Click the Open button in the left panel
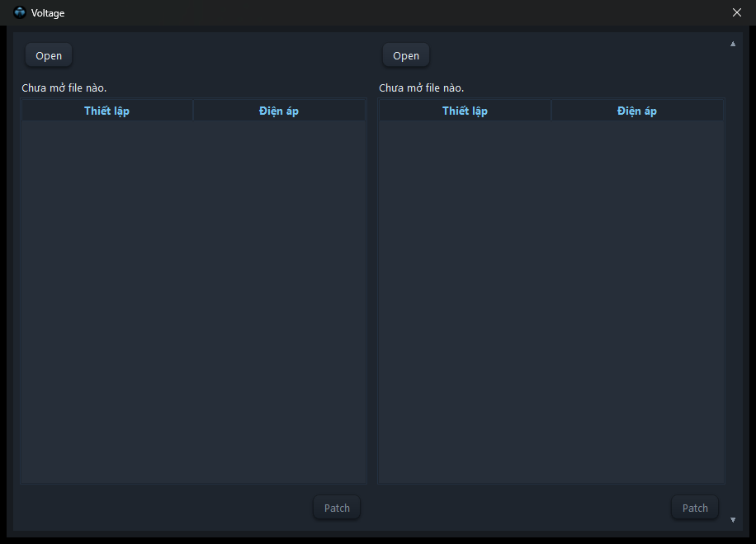The height and width of the screenshot is (544, 756). tap(49, 55)
